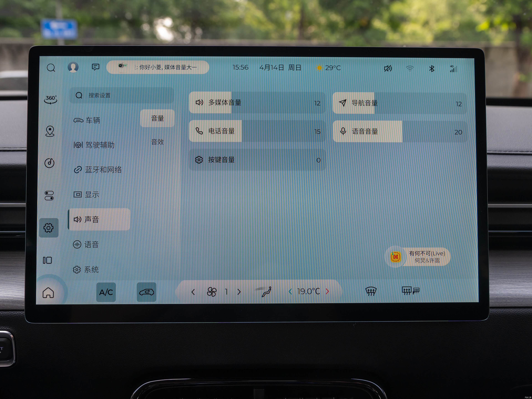532x399 pixels.
Task: Open the user profile avatar
Action: pos(73,67)
